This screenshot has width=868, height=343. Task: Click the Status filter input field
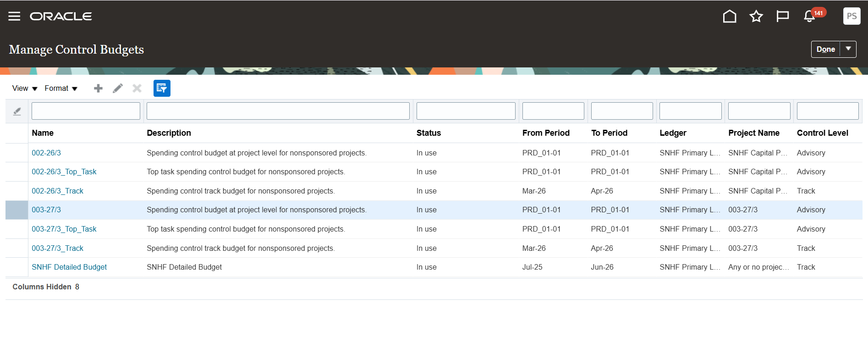tap(466, 111)
